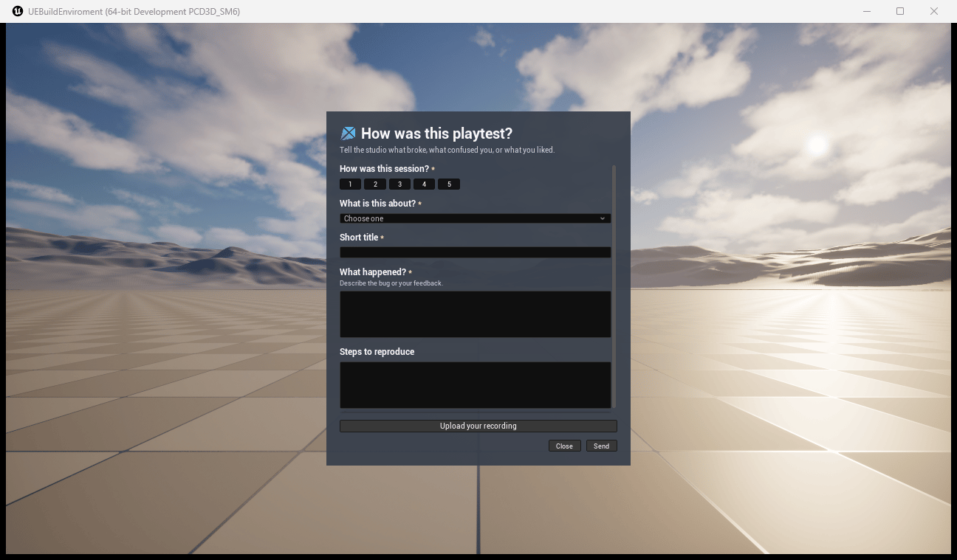The width and height of the screenshot is (957, 560).
Task: Rate the session 3
Action: pyautogui.click(x=399, y=184)
